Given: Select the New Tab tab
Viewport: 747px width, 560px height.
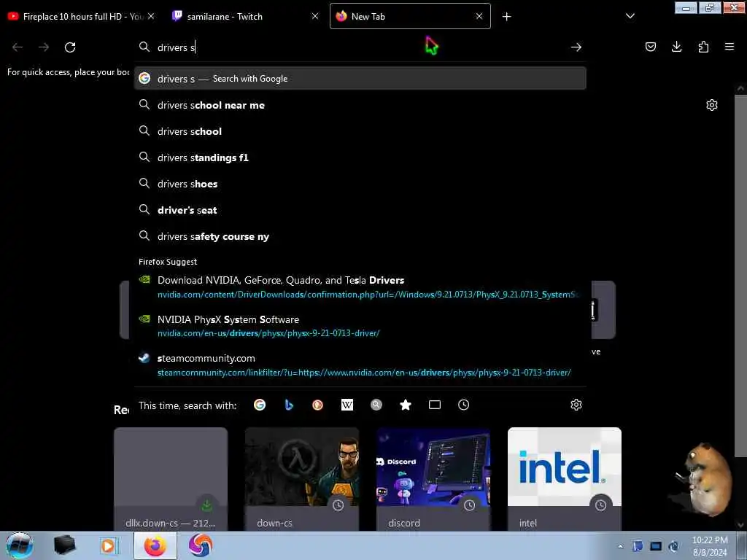Looking at the screenshot, I should (410, 16).
